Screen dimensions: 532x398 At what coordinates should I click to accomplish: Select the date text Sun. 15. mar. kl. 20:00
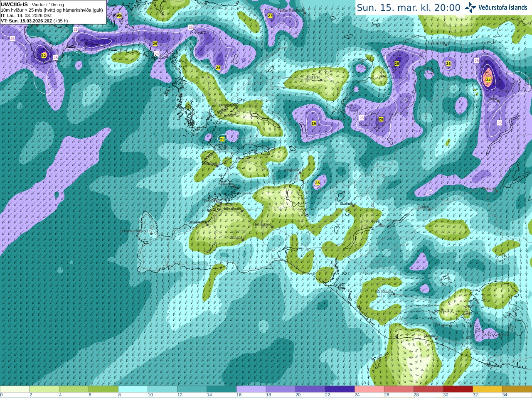click(409, 7)
